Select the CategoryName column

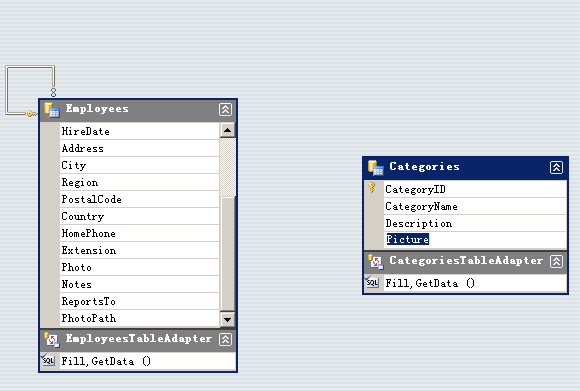[x=475, y=206]
